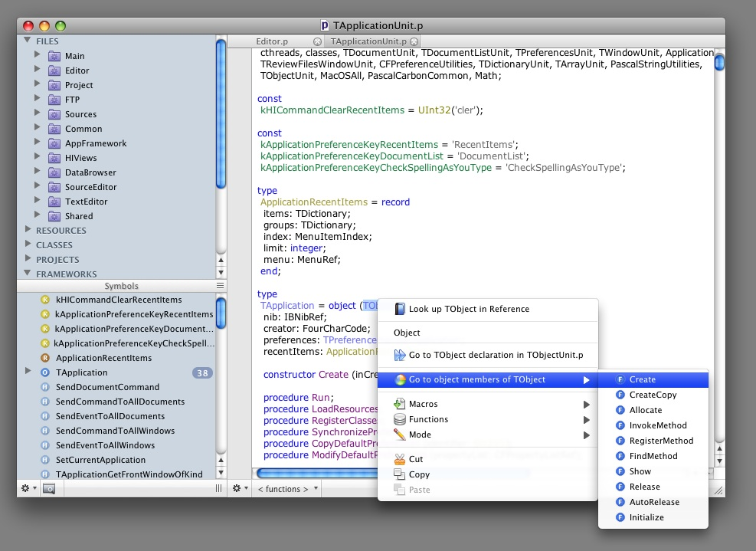
Task: Click the close icon on Editor.p tab
Action: 317,41
